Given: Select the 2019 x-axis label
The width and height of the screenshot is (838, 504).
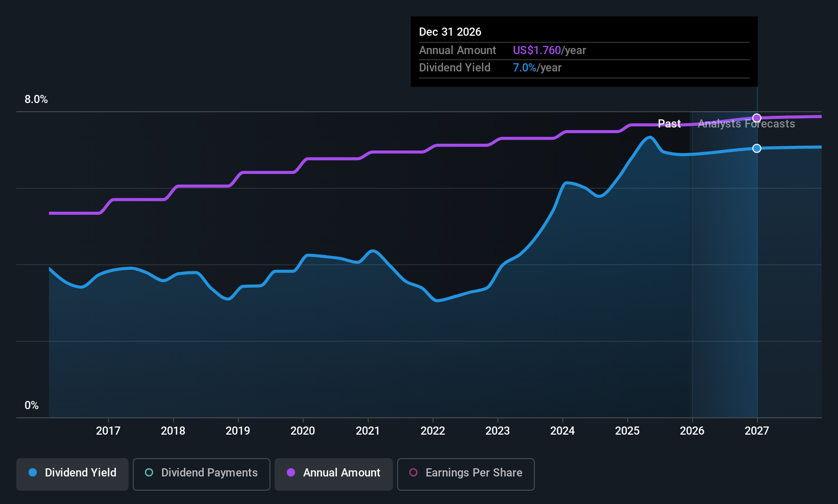Looking at the screenshot, I should pyautogui.click(x=238, y=431).
